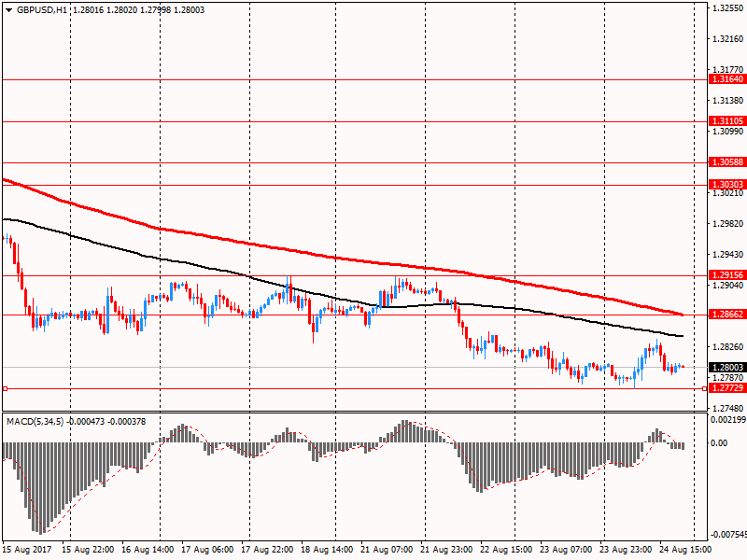Select the GBPUSD,H1 chart title text
This screenshot has width=747, height=560.
(42, 10)
